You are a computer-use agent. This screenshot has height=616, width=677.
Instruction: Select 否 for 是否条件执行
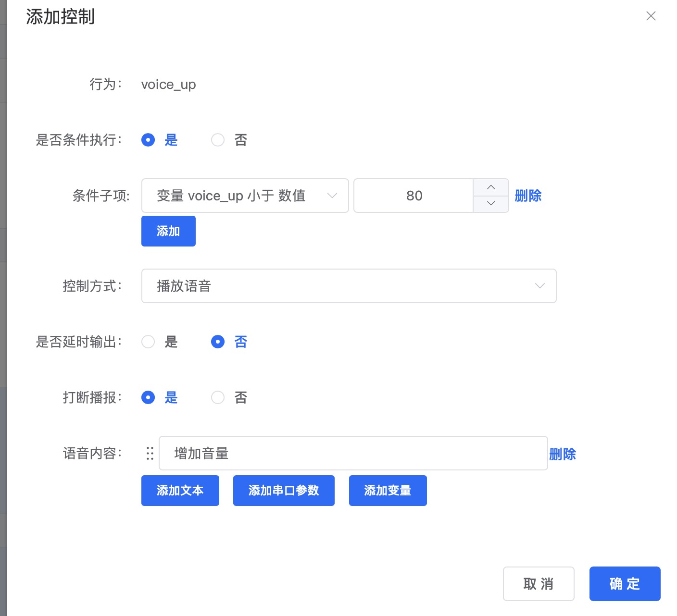click(218, 140)
